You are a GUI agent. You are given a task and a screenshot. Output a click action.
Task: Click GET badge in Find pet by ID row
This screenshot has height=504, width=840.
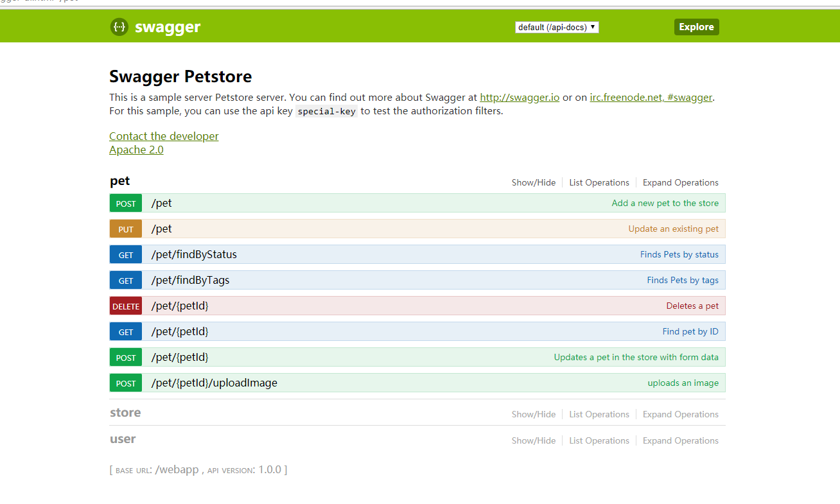(x=126, y=331)
